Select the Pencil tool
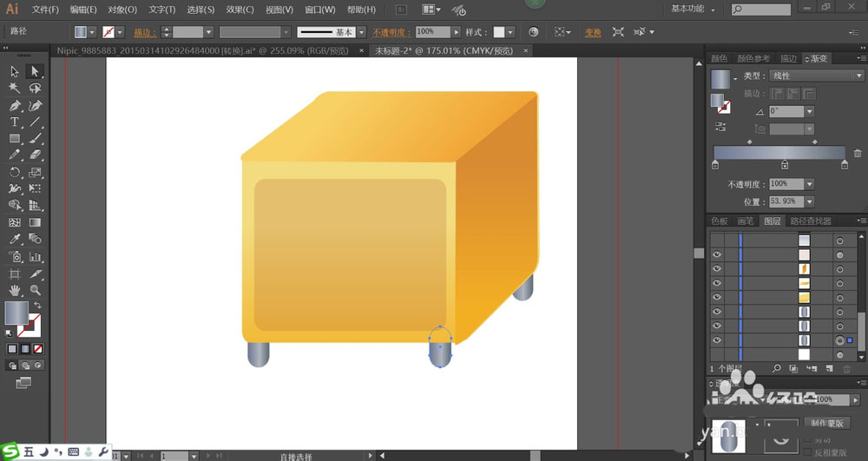Image resolution: width=868 pixels, height=461 pixels. point(15,155)
